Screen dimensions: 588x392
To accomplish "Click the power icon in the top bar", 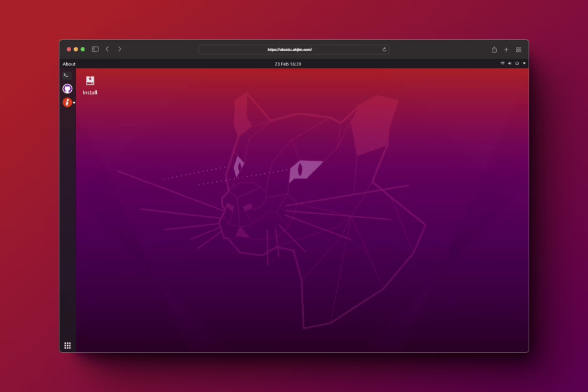I will (x=517, y=64).
